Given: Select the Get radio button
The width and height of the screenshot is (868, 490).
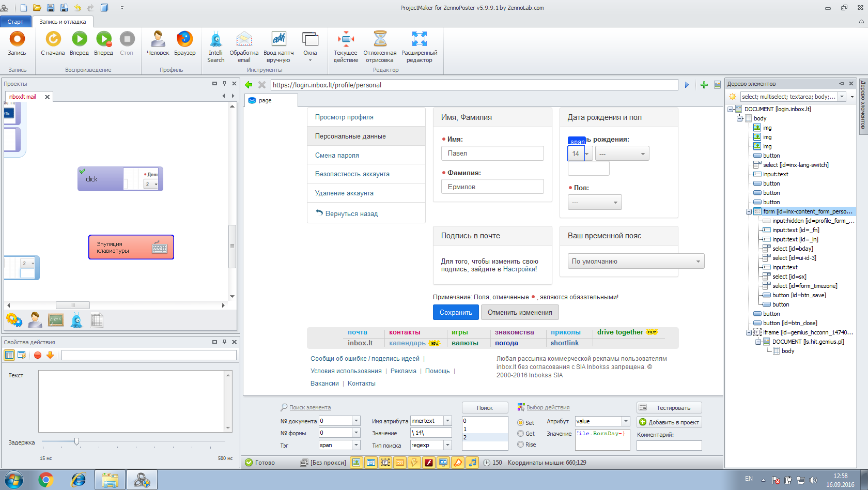Looking at the screenshot, I should (x=521, y=434).
